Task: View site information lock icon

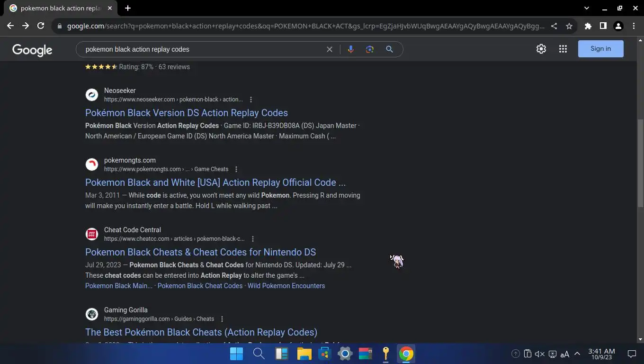Action: click(59, 26)
